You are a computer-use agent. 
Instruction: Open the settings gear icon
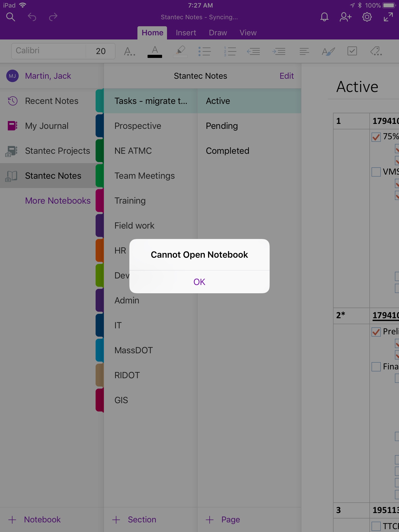coord(367,17)
